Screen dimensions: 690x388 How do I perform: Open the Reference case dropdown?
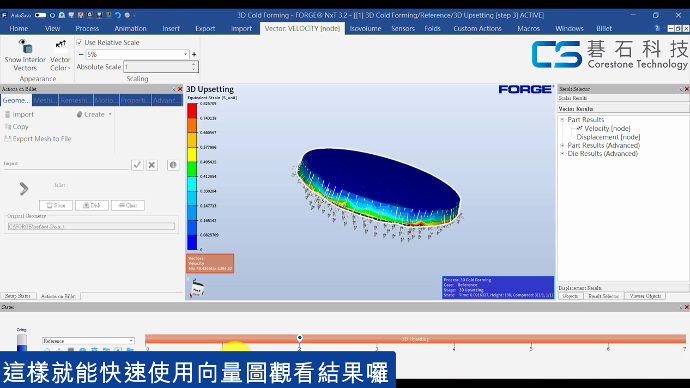[x=88, y=341]
